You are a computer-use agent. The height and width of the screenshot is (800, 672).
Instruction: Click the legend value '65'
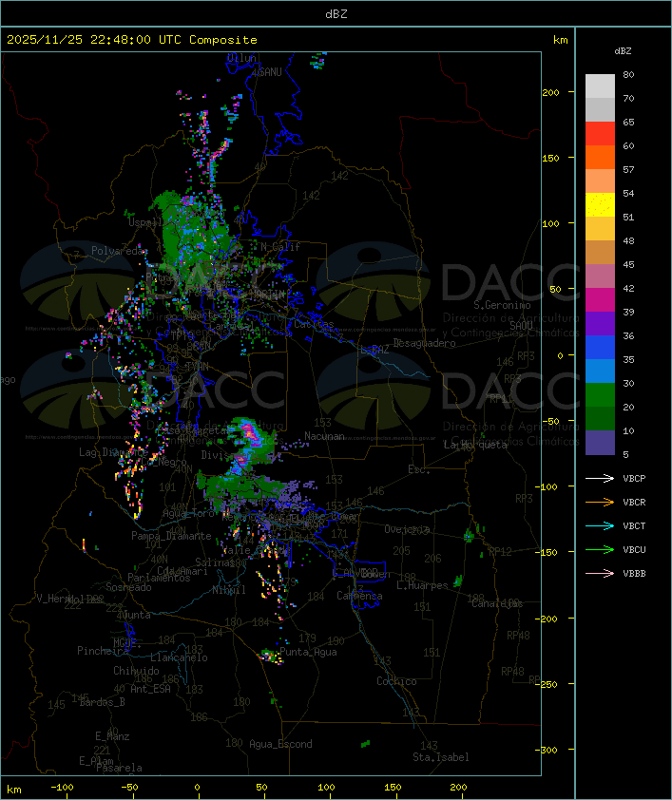point(628,122)
